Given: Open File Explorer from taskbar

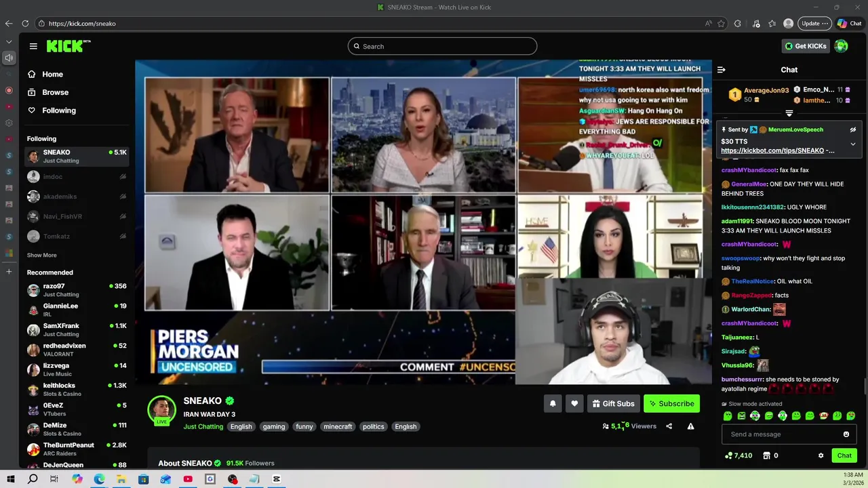Looking at the screenshot, I should (121, 479).
